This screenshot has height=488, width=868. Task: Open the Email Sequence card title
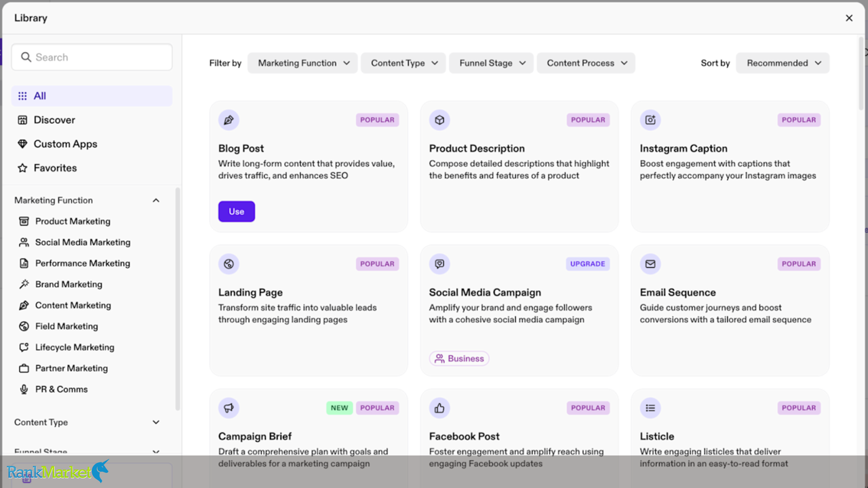click(677, 293)
